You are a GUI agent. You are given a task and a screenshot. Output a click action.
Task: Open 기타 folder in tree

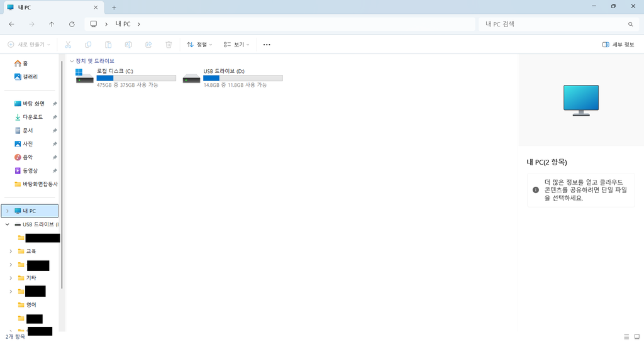[x=27, y=278]
